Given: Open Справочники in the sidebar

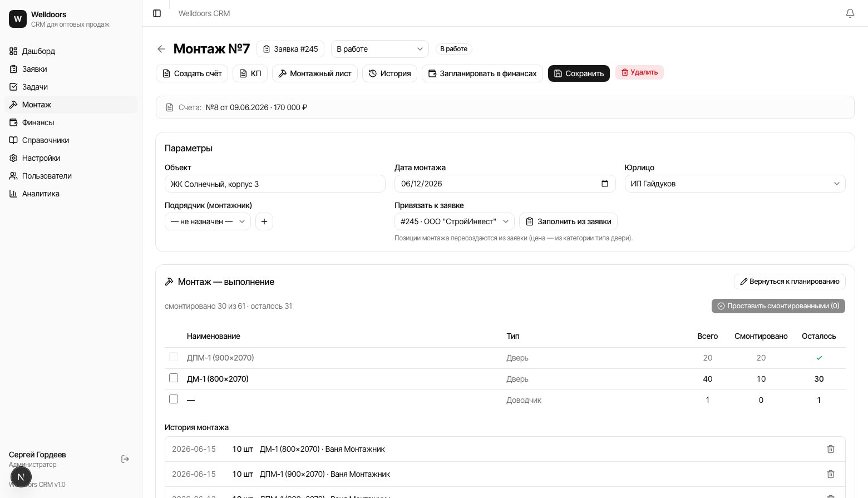Looking at the screenshot, I should (71, 140).
